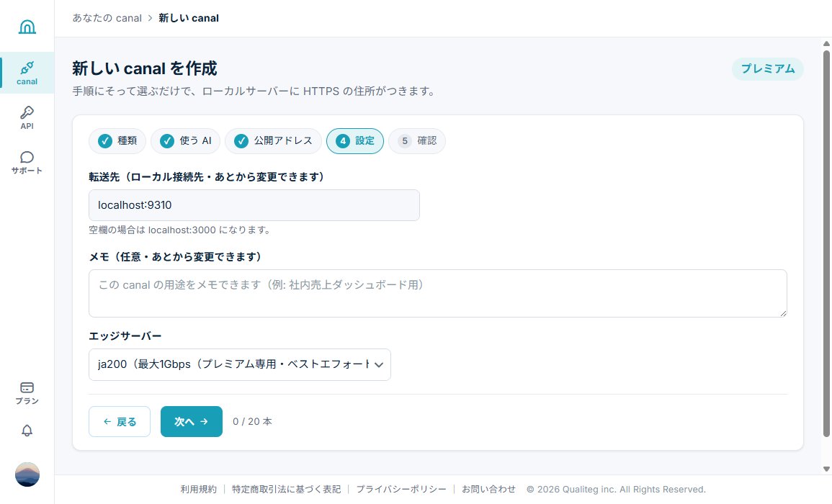Jump to the 使う AI step

tap(185, 141)
